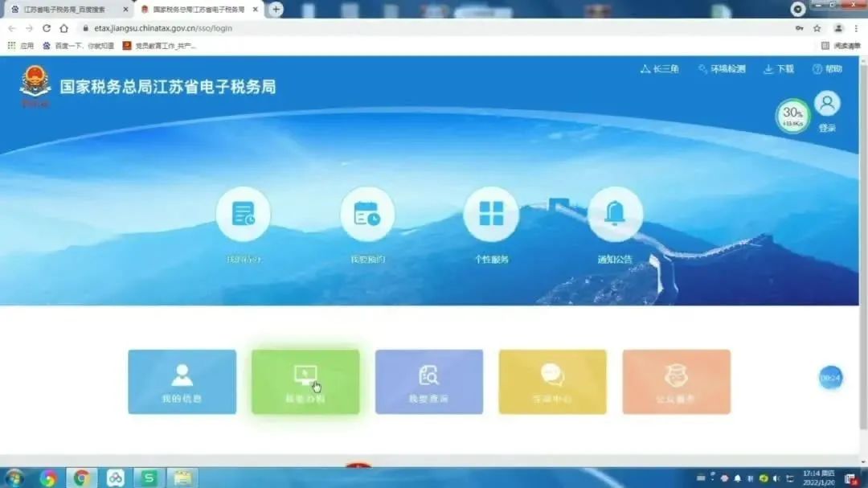Go to browser home page
This screenshot has width=868, height=488.
coord(64,28)
